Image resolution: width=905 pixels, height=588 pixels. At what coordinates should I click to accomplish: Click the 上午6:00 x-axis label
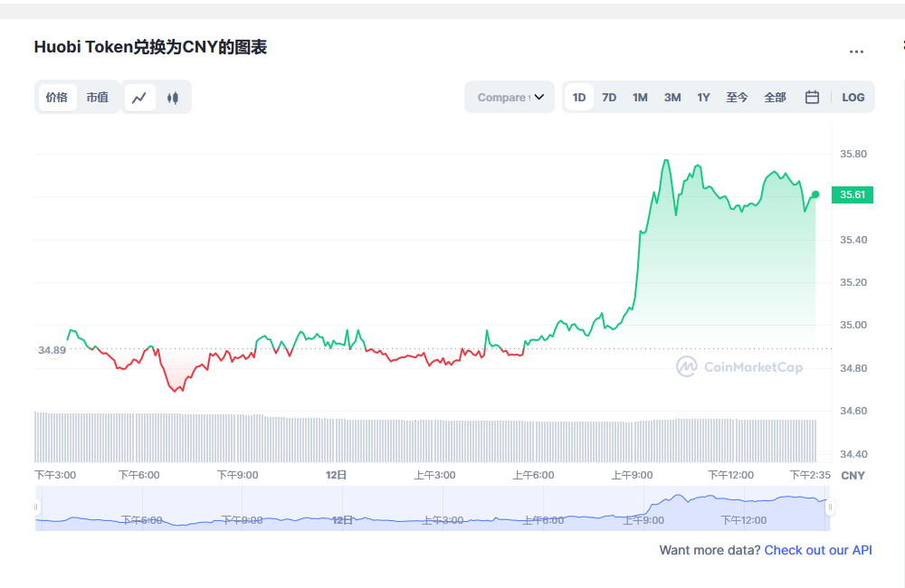click(533, 475)
